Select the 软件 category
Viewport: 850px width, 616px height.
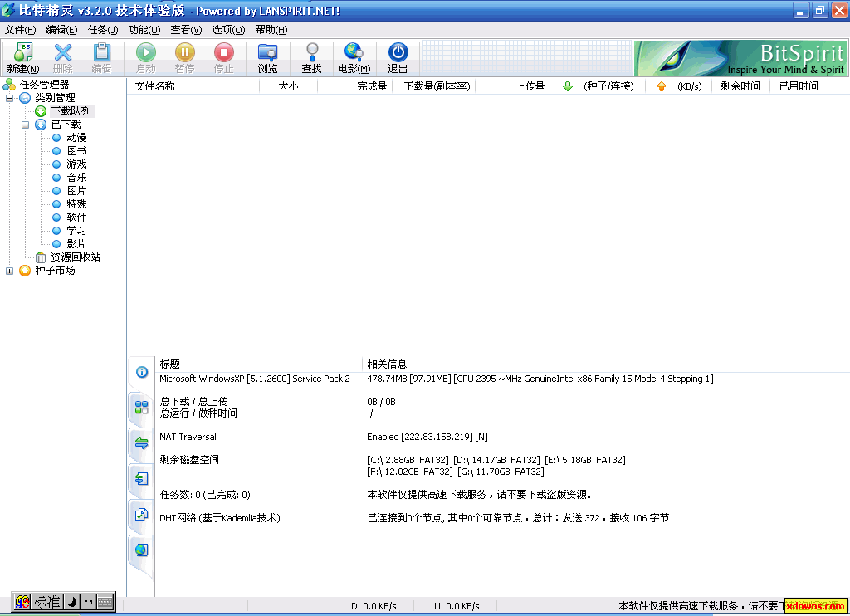point(76,218)
